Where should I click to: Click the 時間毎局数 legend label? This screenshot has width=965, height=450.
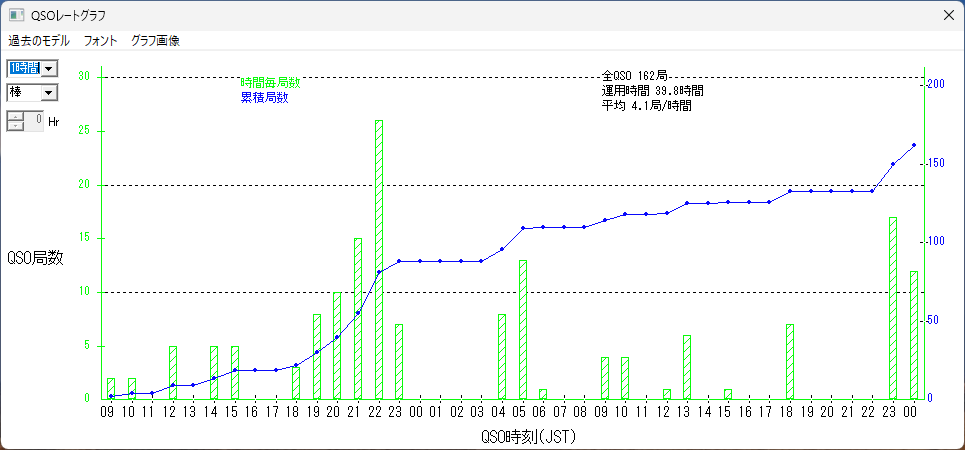[x=270, y=82]
